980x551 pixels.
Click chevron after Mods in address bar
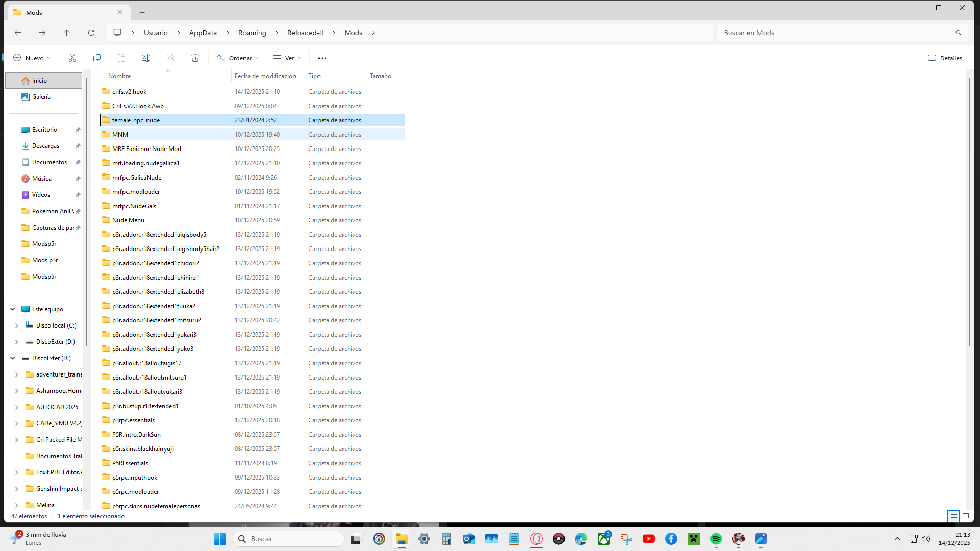(373, 33)
